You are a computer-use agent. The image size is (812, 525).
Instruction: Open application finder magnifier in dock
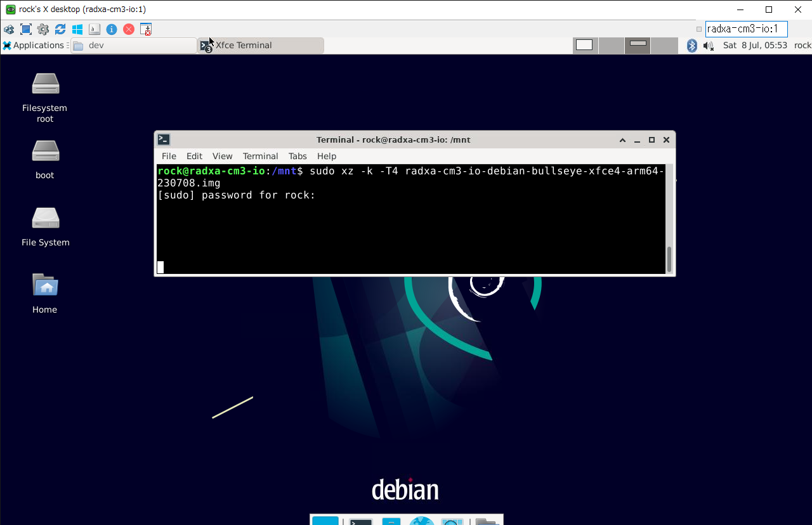[452, 521]
